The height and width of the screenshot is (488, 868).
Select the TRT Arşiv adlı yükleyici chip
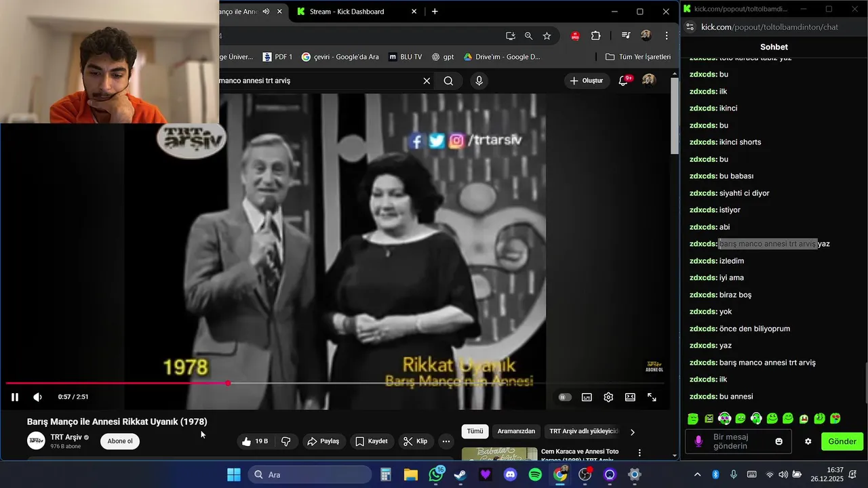point(584,431)
